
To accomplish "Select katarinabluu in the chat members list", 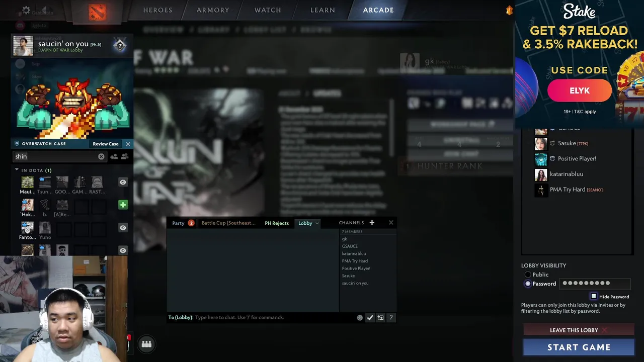I will [x=354, y=253].
